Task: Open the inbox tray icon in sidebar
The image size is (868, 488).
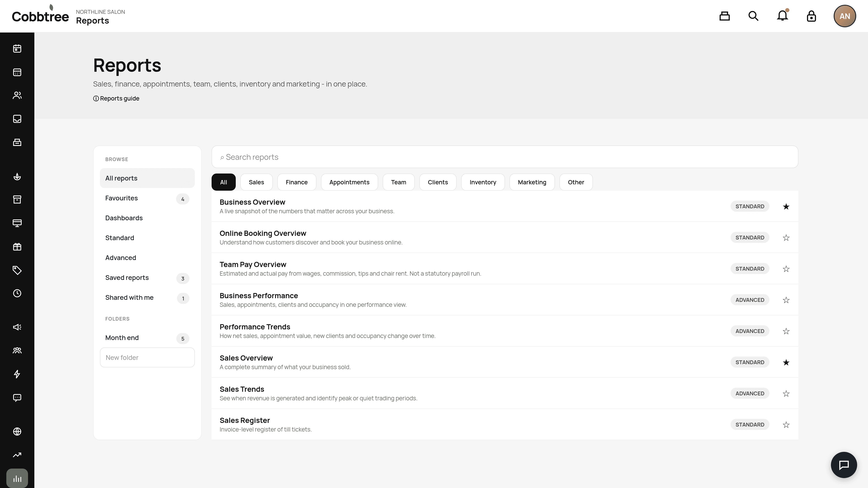Action: pyautogui.click(x=17, y=119)
